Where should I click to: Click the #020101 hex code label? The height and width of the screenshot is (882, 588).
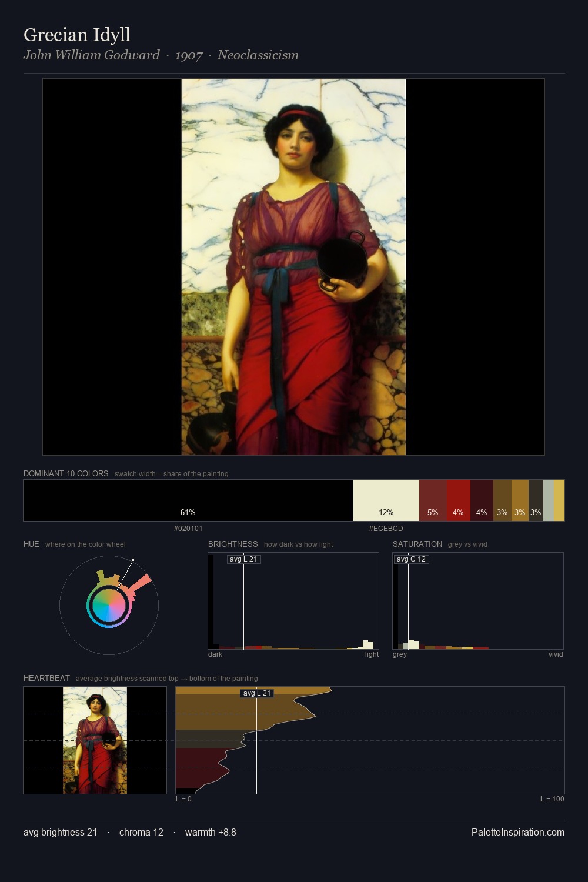click(x=188, y=529)
